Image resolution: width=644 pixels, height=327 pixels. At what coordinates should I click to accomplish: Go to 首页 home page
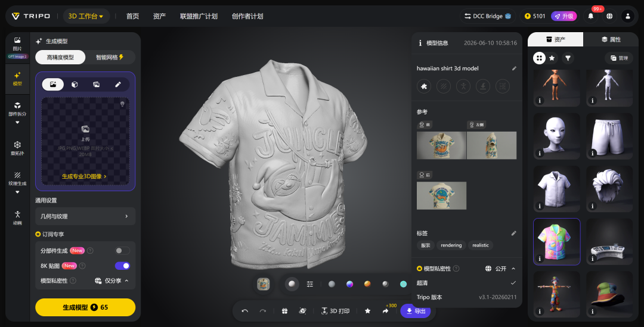[x=132, y=16]
